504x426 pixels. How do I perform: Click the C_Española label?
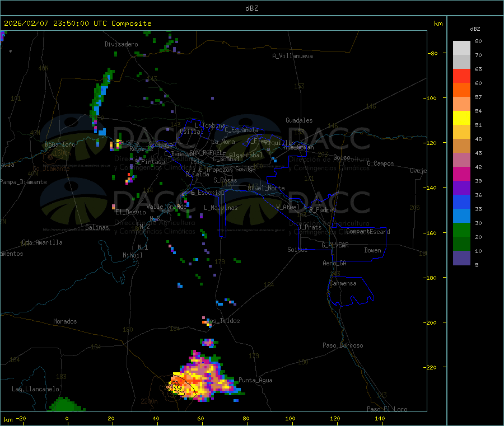241,130
